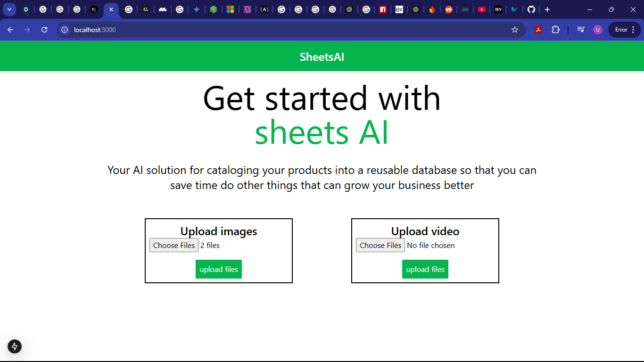Viewport: 644px width, 362px height.
Task: Open the media control icon
Action: click(x=581, y=30)
